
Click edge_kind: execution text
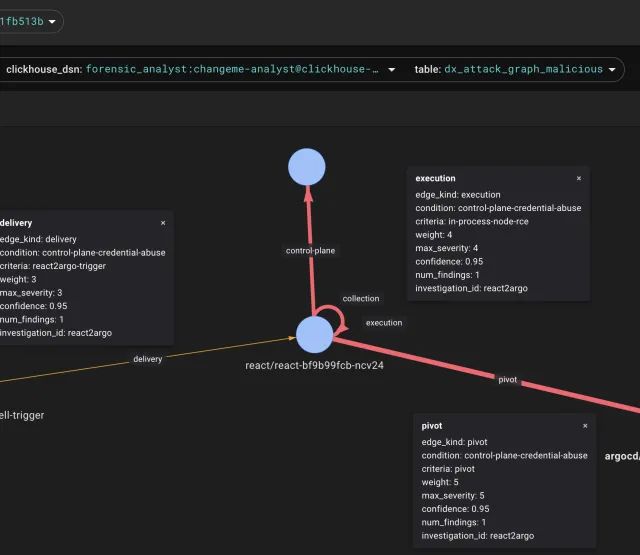click(458, 195)
